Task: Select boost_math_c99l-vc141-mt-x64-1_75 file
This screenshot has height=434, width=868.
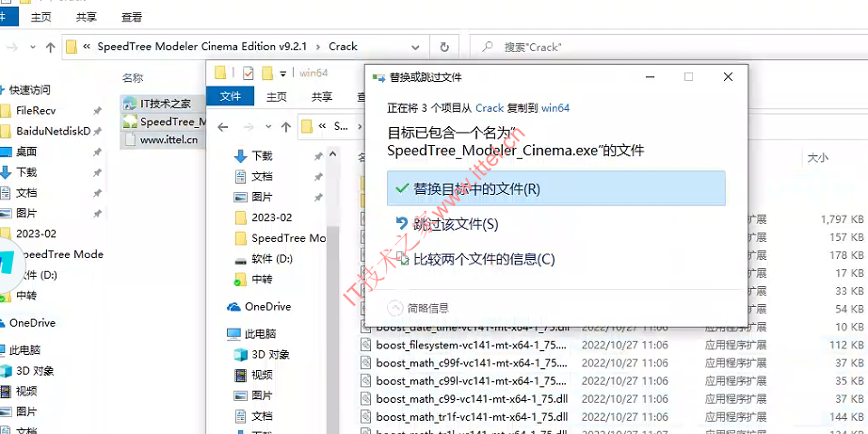Action: pyautogui.click(x=471, y=381)
